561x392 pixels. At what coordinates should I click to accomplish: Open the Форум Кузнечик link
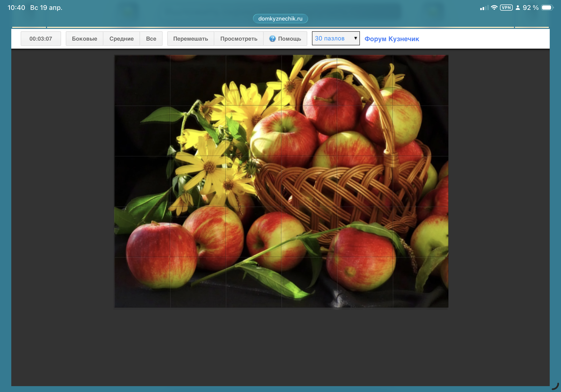pyautogui.click(x=392, y=39)
